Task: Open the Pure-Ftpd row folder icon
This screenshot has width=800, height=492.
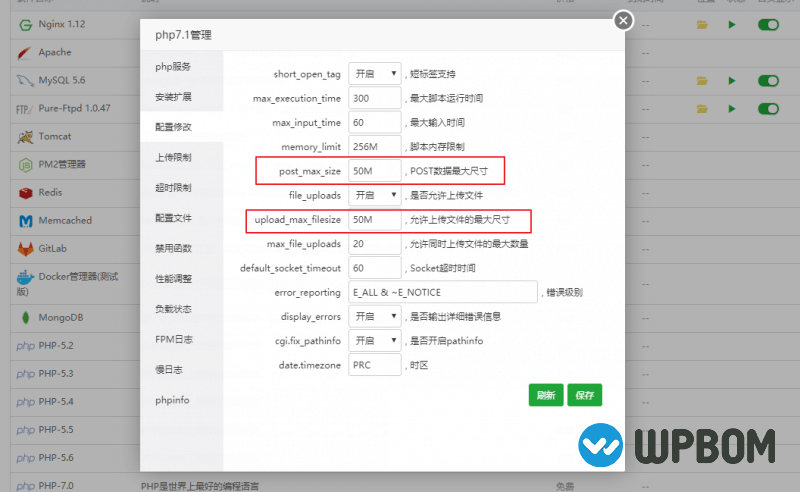Action: click(x=703, y=109)
